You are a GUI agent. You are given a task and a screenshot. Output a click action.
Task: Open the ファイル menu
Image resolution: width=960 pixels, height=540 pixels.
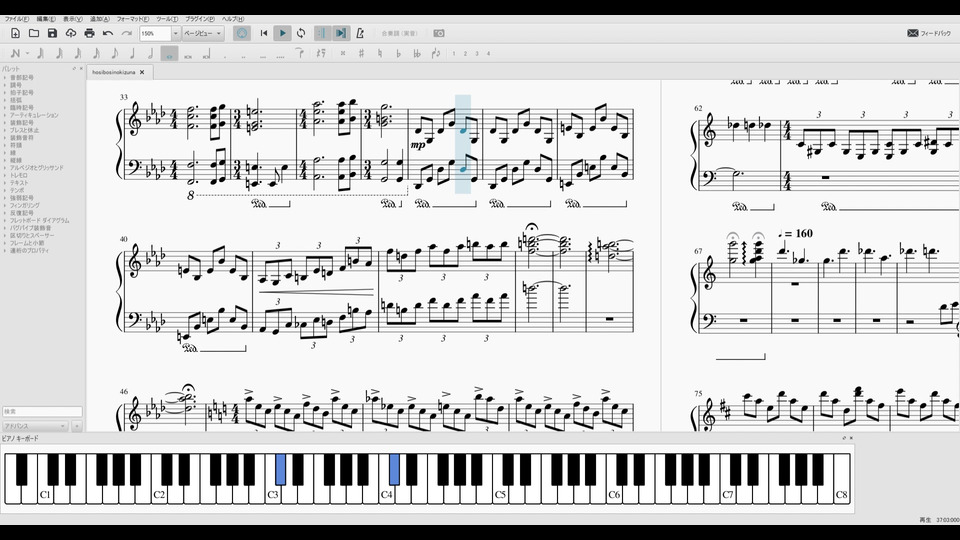click(17, 19)
